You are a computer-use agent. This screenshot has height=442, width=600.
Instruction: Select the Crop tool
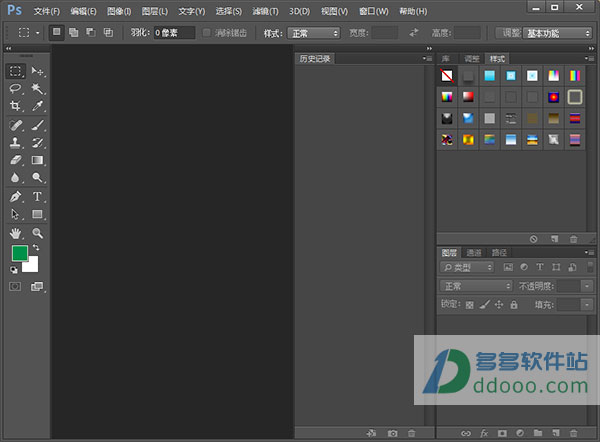pos(15,106)
